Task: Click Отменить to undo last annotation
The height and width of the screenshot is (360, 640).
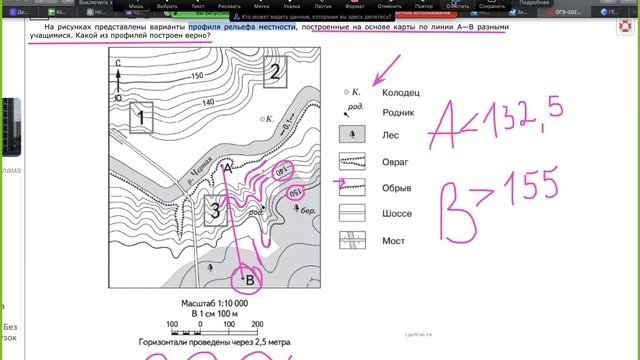Action: (x=389, y=5)
